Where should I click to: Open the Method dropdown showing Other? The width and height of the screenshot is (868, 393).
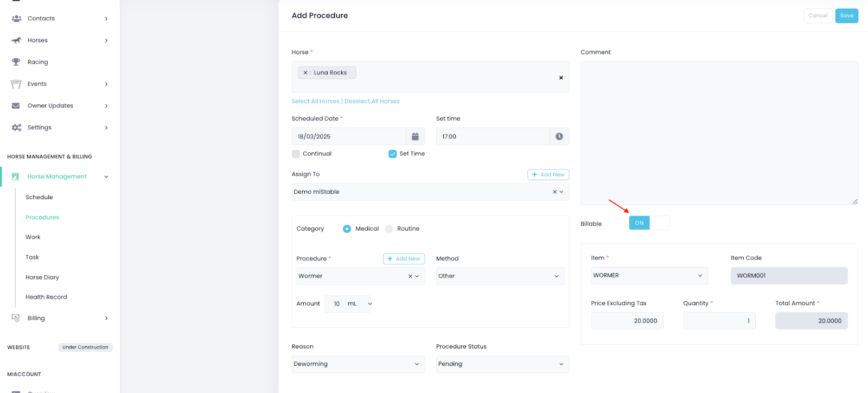click(x=500, y=276)
